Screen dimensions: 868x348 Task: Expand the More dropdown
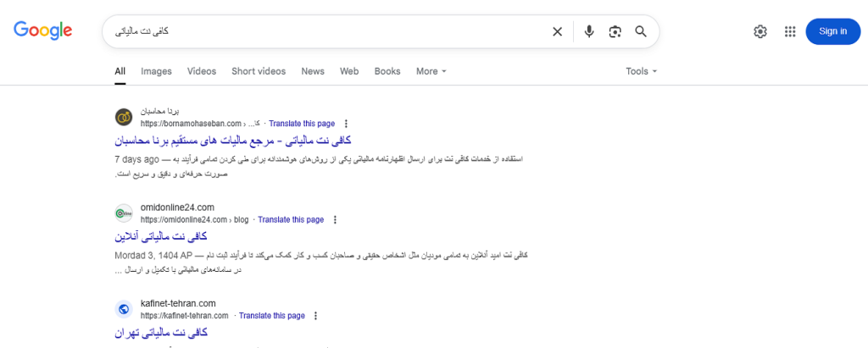[x=431, y=71]
